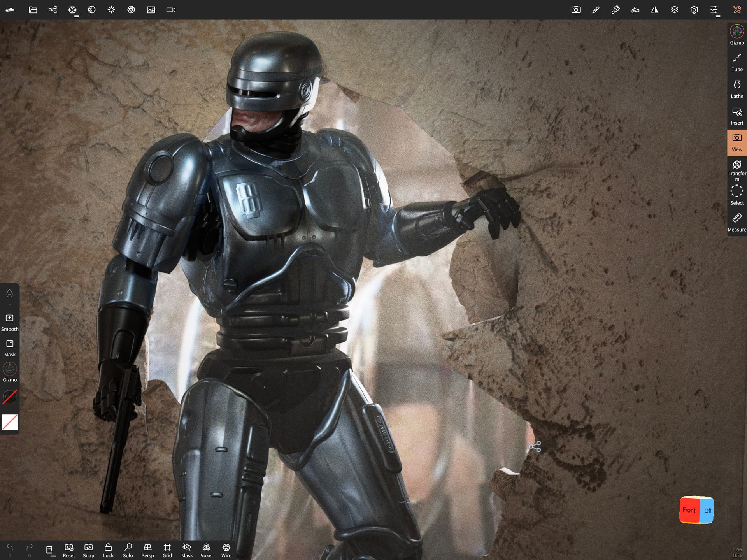The image size is (747, 560).
Task: Select the Tube tool
Action: click(x=736, y=63)
